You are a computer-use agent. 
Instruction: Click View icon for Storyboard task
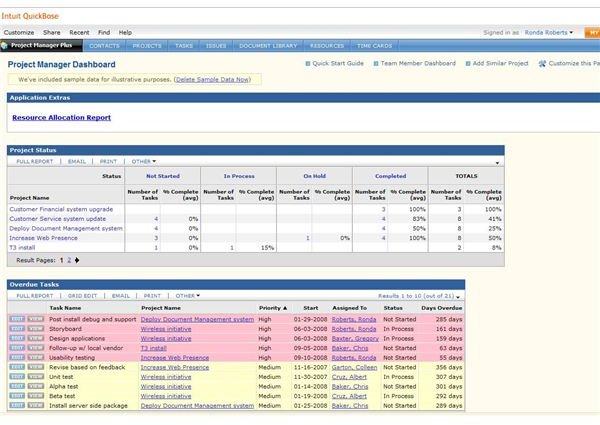pyautogui.click(x=36, y=329)
